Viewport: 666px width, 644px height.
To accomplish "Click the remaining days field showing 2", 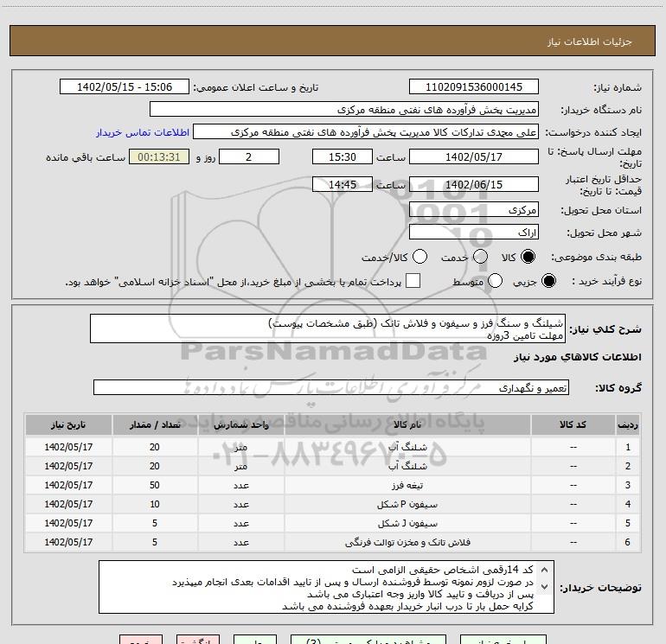I will tap(249, 156).
